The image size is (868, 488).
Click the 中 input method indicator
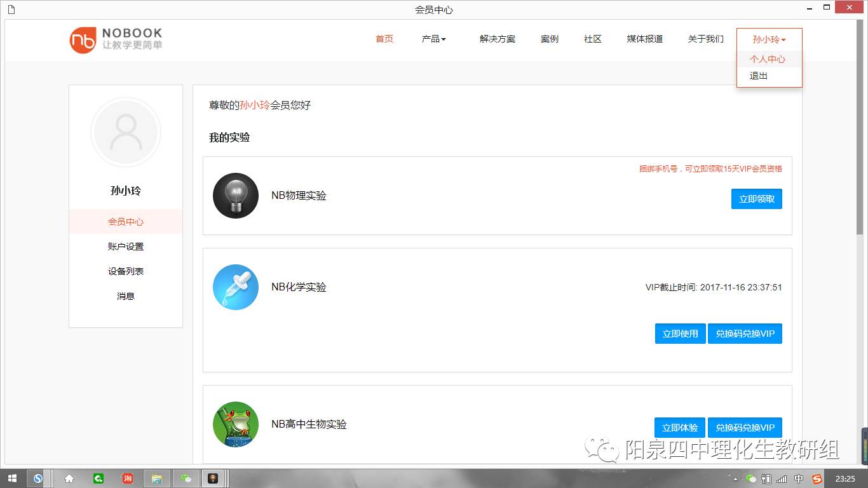tap(799, 479)
